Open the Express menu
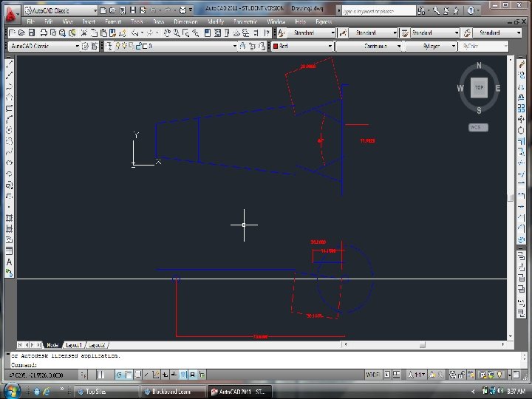The width and height of the screenshot is (532, 399). [324, 21]
